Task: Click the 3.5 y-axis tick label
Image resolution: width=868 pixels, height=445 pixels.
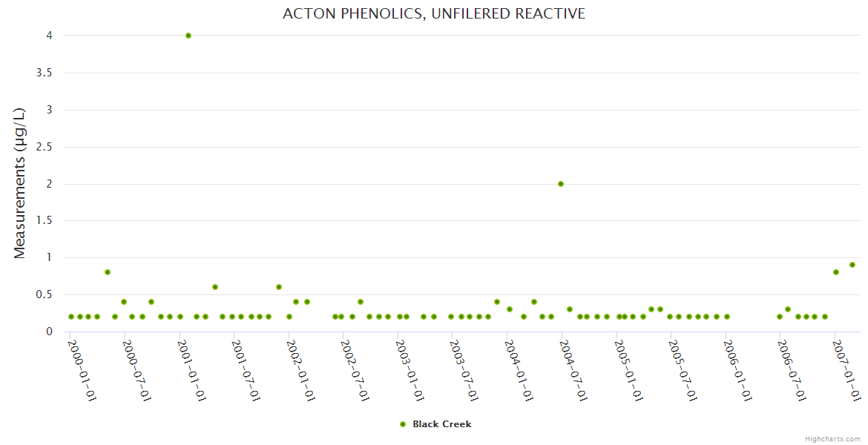Action: click(45, 73)
